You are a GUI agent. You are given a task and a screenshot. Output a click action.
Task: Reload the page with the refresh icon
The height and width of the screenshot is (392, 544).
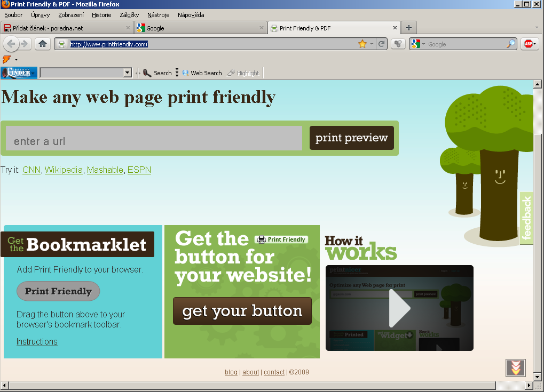pos(382,44)
